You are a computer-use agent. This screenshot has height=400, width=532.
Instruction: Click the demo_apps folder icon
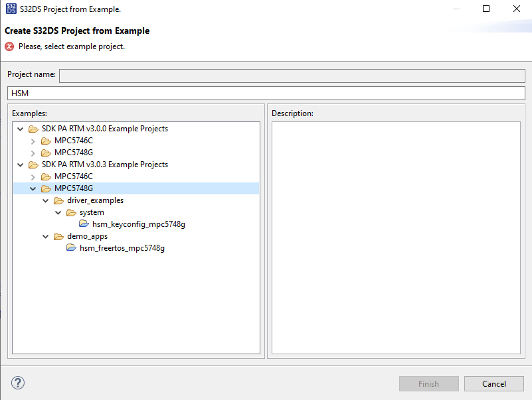[x=58, y=235]
